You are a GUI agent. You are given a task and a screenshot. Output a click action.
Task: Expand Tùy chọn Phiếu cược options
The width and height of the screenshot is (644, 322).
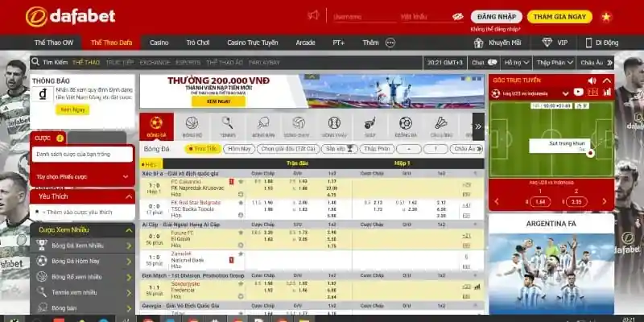click(82, 176)
